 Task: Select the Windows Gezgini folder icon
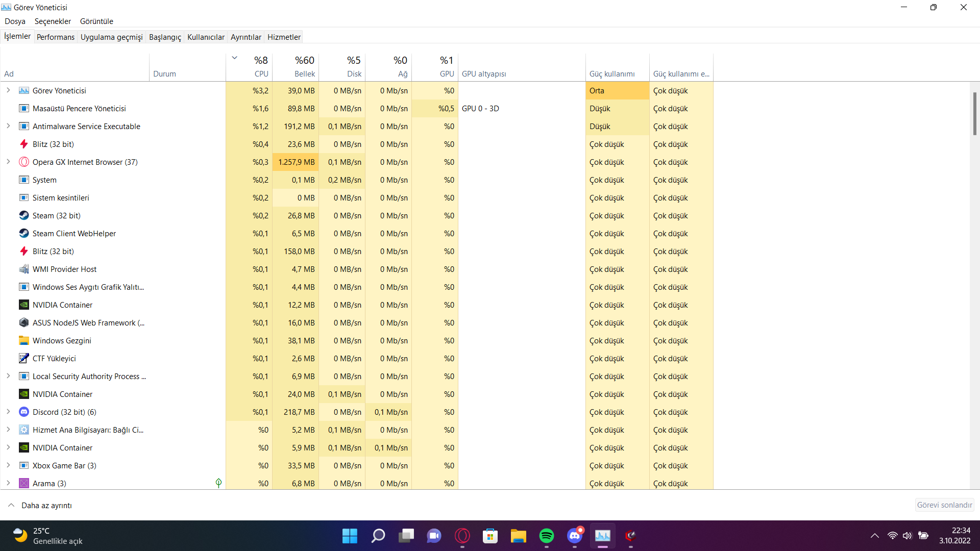[x=24, y=341]
